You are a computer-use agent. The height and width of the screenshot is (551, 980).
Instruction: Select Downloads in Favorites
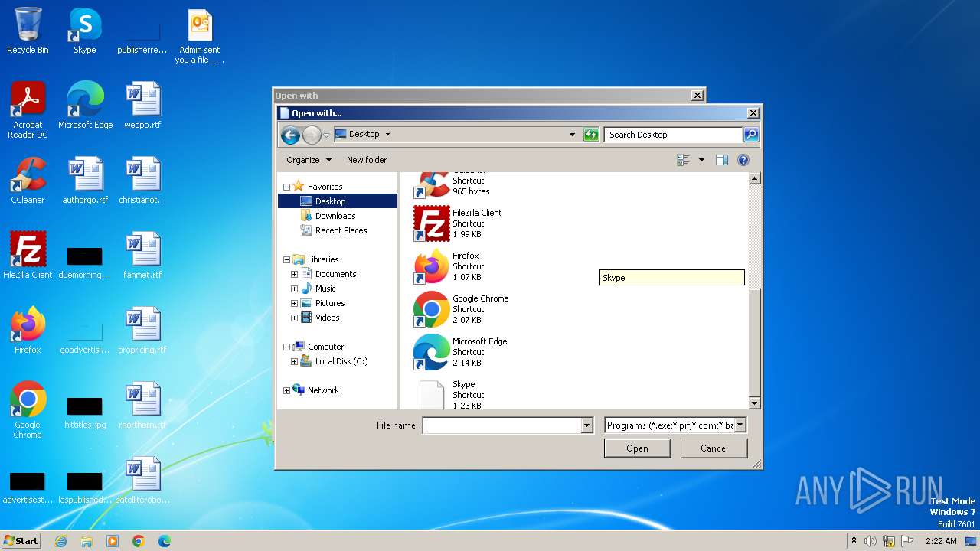pos(335,216)
